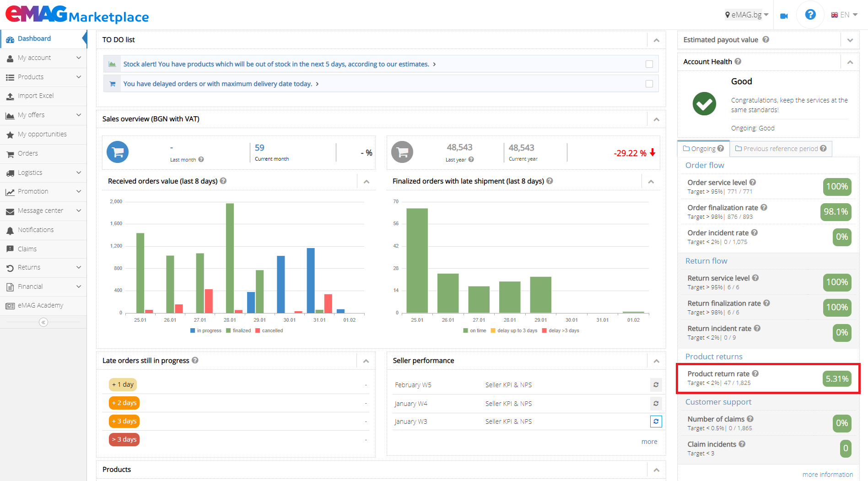Screen dimensions: 868x481
Task: Check the delayed orders TO DO checkbox
Action: pos(649,84)
